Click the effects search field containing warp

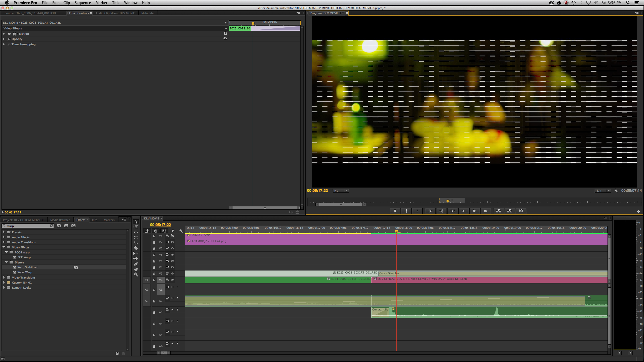28,226
